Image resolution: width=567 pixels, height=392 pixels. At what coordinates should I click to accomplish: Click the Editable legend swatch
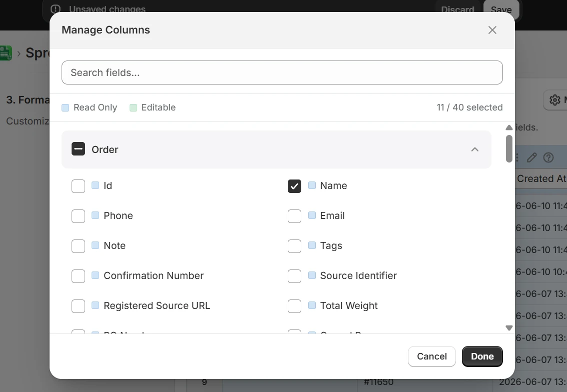(133, 107)
